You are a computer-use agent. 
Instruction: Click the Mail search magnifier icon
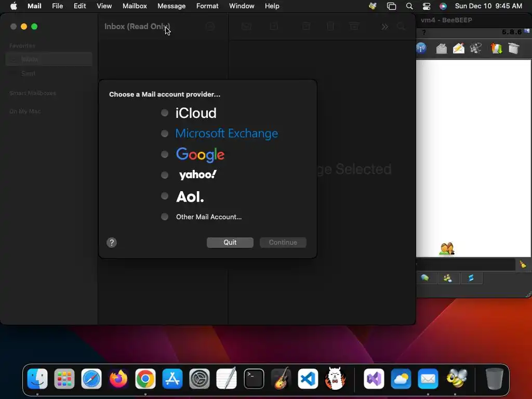(x=401, y=26)
